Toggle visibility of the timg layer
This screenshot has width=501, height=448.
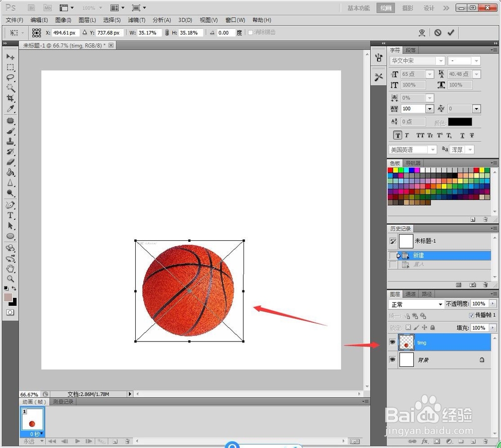[x=392, y=342]
